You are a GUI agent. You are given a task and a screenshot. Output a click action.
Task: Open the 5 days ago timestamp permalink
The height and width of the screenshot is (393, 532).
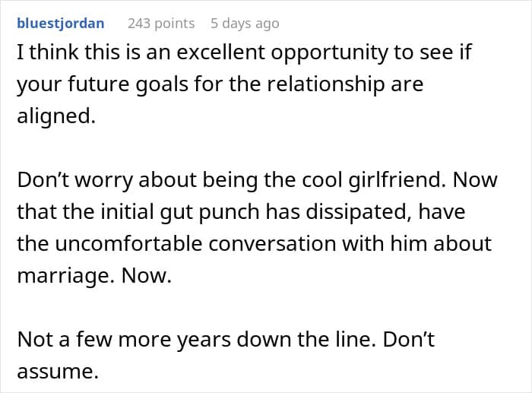coord(245,24)
